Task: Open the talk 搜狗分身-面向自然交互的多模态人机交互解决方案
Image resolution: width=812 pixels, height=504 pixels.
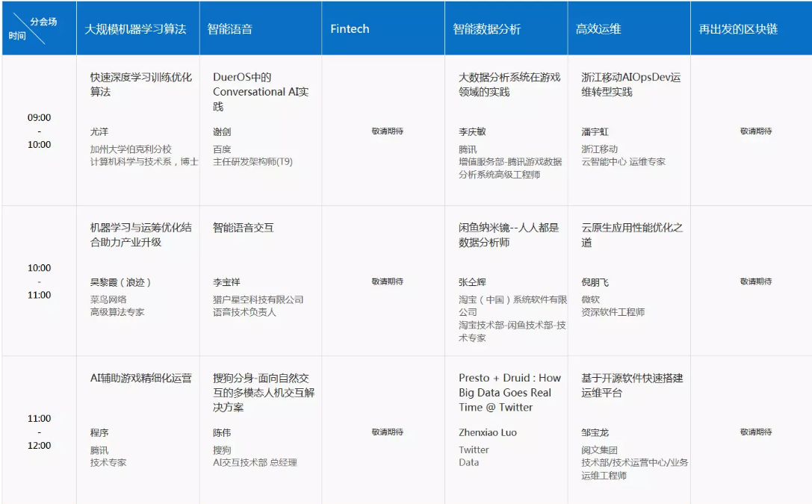Action: pos(264,393)
